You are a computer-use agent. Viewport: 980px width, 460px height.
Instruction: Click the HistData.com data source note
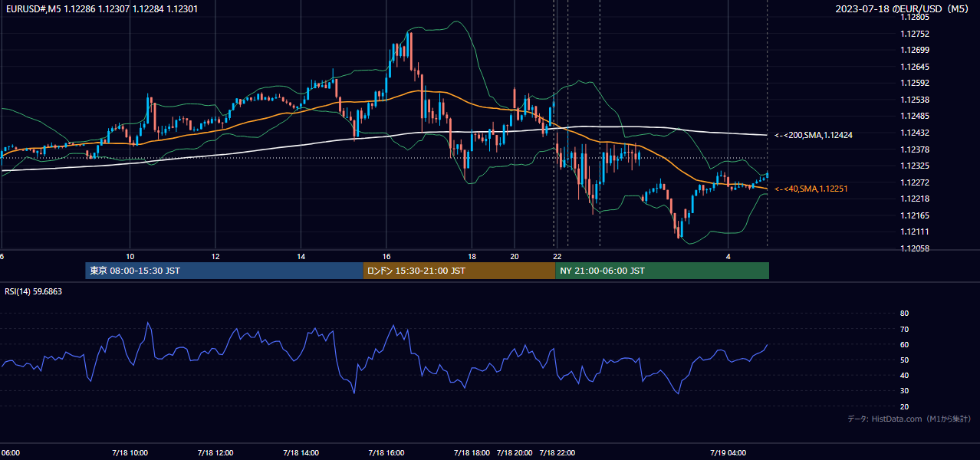909,419
